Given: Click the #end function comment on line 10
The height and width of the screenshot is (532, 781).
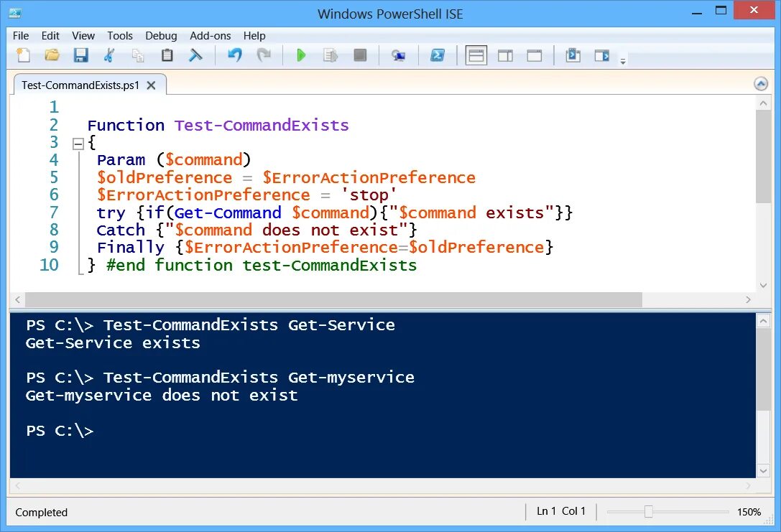Looking at the screenshot, I should pos(262,265).
